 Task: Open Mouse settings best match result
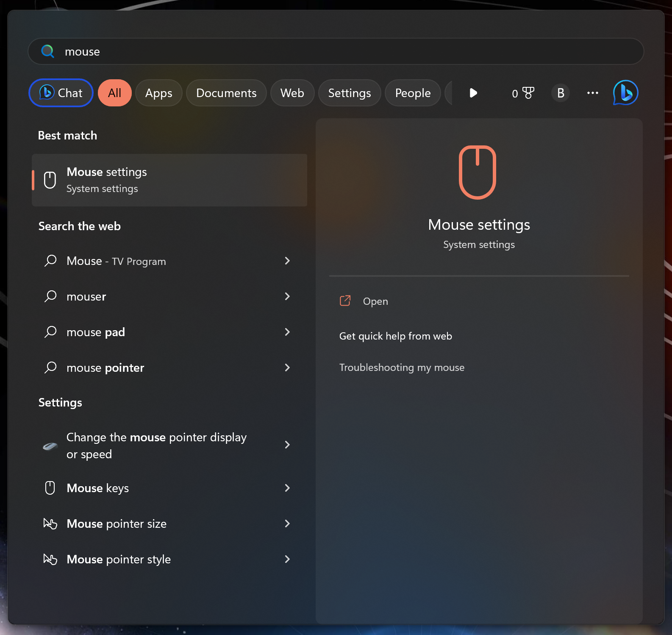click(169, 180)
